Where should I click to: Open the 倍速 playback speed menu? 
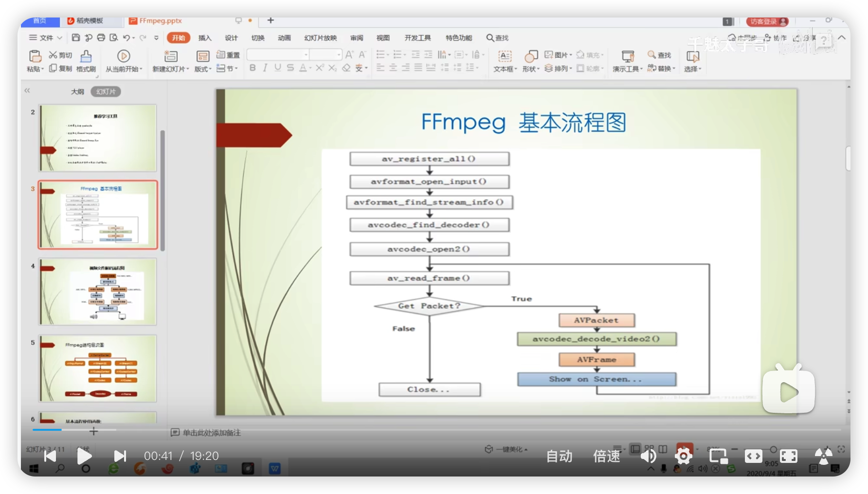pyautogui.click(x=606, y=456)
